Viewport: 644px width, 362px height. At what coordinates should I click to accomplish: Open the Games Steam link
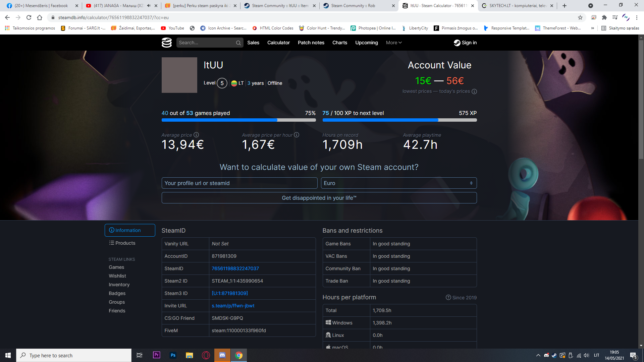point(116,267)
